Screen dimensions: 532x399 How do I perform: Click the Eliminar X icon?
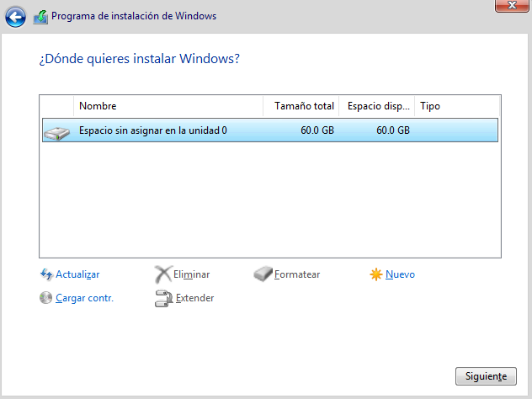point(163,274)
